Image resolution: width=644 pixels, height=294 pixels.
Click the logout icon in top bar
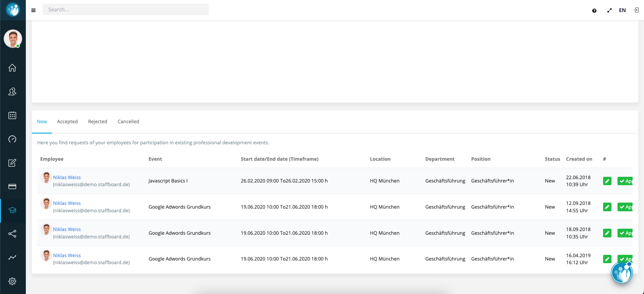point(636,10)
